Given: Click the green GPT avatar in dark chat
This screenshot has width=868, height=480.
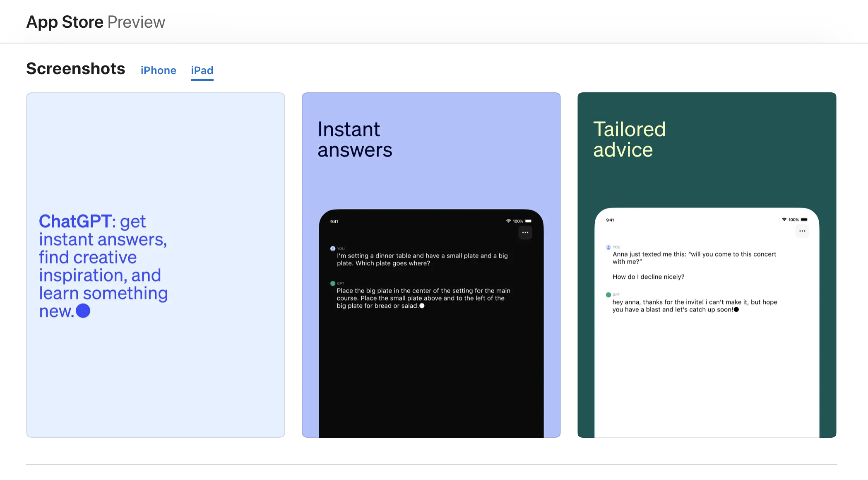Looking at the screenshot, I should (x=332, y=284).
